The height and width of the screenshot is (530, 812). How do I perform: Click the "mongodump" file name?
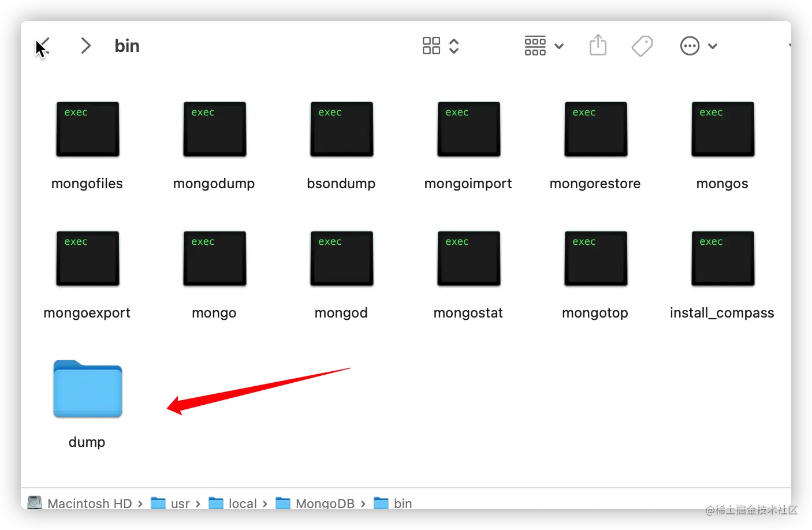214,184
